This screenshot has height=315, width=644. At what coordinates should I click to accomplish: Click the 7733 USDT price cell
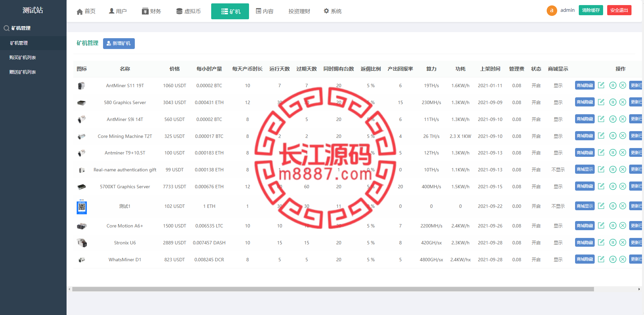pos(175,187)
